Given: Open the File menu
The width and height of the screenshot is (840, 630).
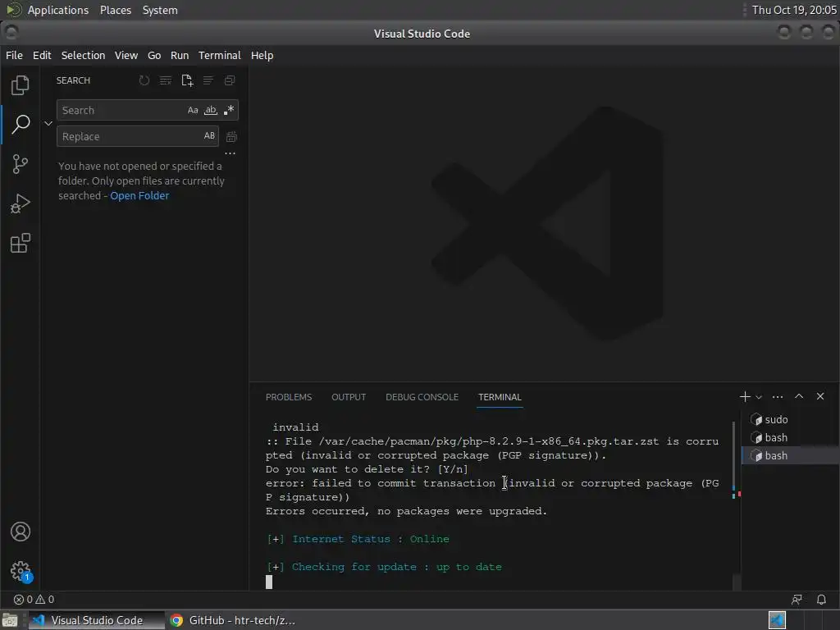Looking at the screenshot, I should [14, 55].
